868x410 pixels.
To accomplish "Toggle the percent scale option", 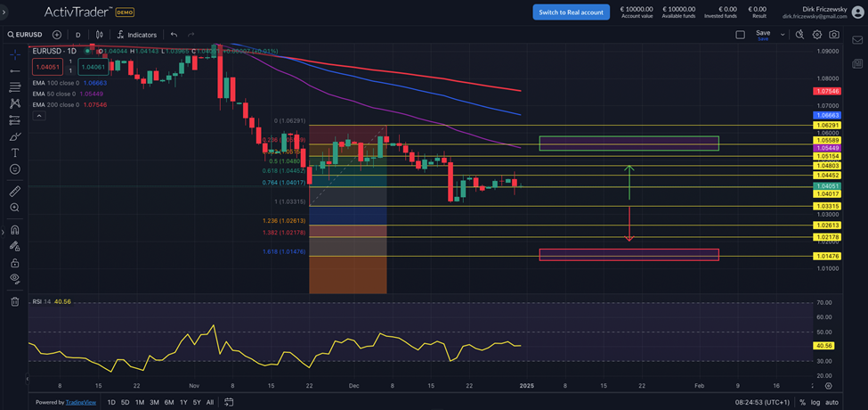I will pos(801,402).
